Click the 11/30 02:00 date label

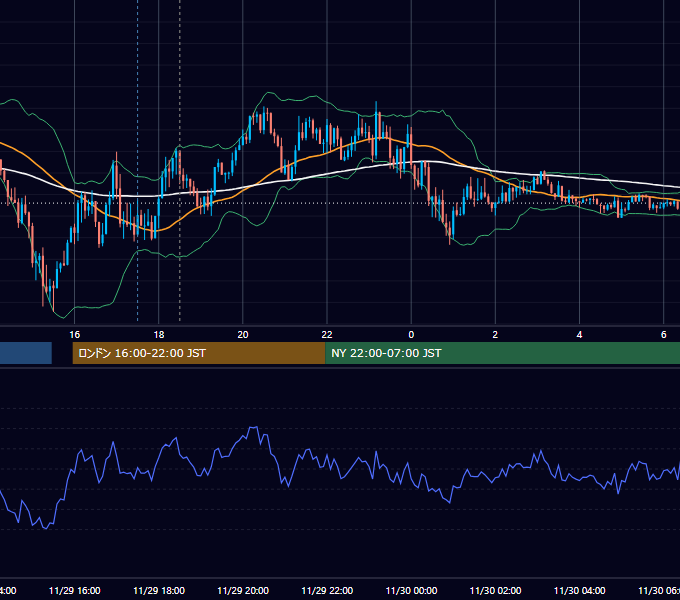click(495, 590)
